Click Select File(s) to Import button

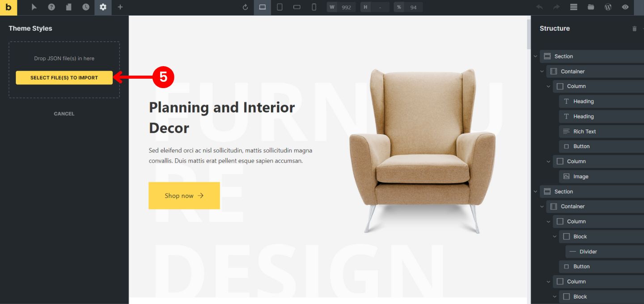click(64, 78)
